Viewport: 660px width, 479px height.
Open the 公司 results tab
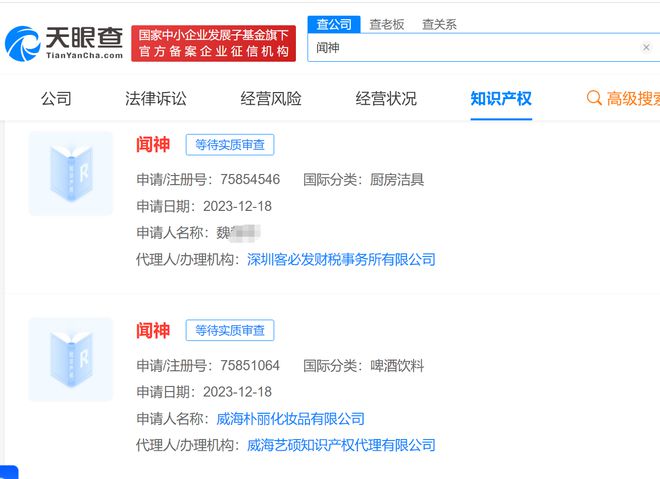click(x=56, y=99)
